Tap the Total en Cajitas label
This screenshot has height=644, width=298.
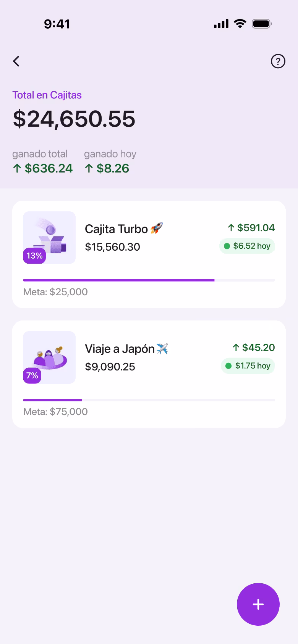pyautogui.click(x=47, y=95)
